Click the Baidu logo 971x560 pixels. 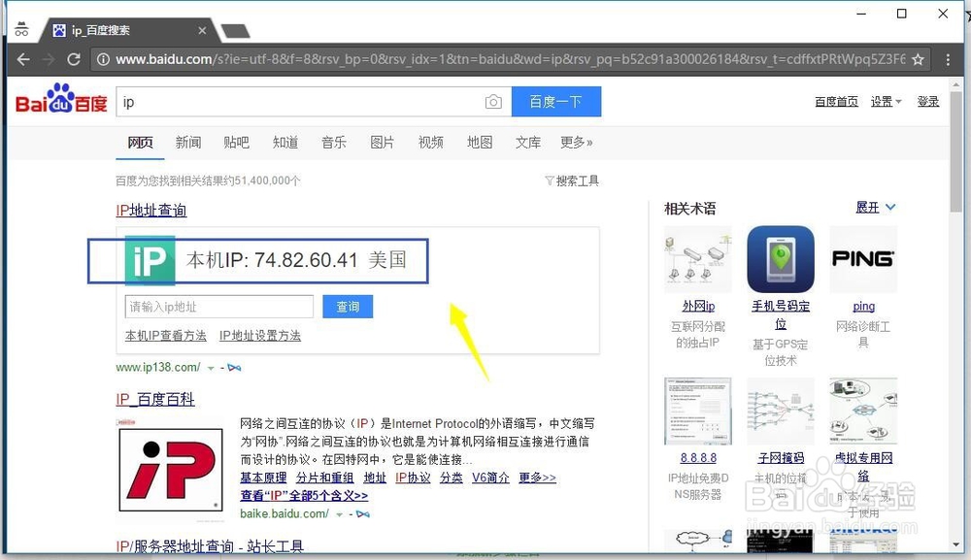(x=60, y=99)
